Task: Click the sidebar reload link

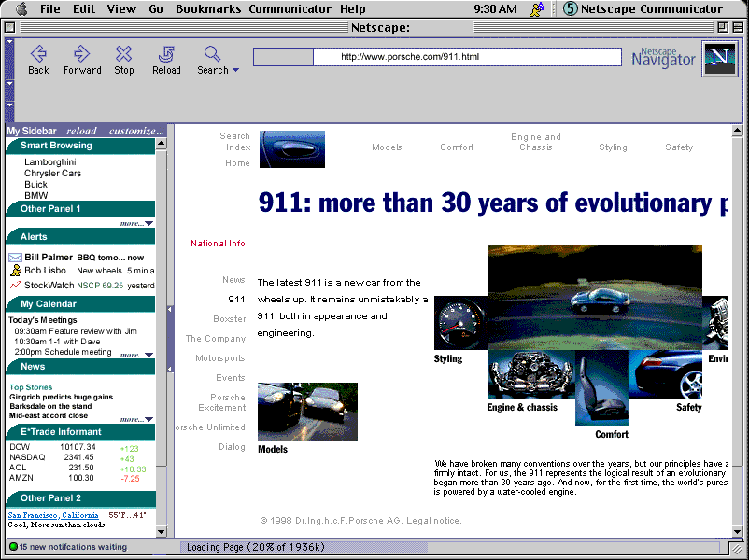Action: tap(81, 131)
